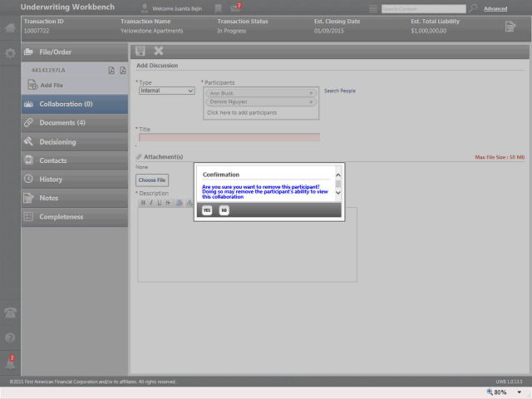The image size is (532, 399).
Task: Open the help question mark icon
Action: (10, 338)
